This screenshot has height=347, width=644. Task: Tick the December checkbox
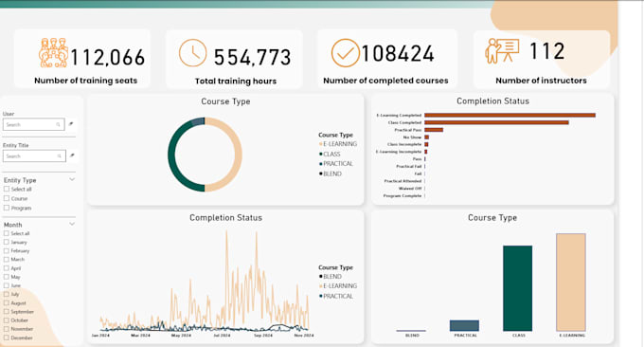pyautogui.click(x=7, y=338)
